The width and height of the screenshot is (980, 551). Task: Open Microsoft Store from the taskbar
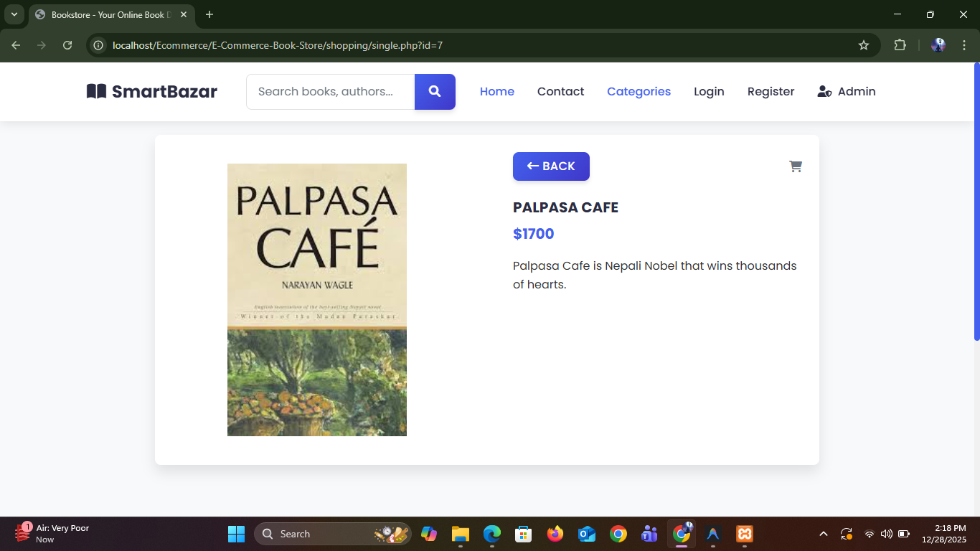point(523,534)
